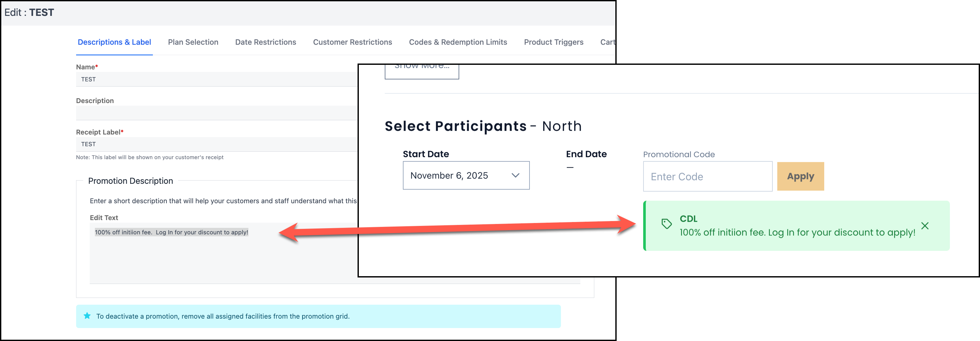Switch to the Plan Selection tab
This screenshot has height=341, width=980.
point(193,42)
